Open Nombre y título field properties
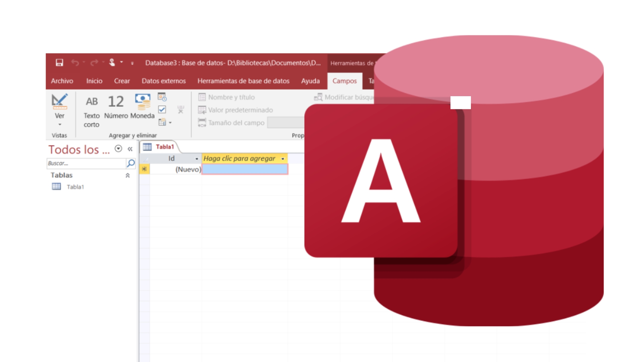Screen dimensions: 644x362 (231, 97)
